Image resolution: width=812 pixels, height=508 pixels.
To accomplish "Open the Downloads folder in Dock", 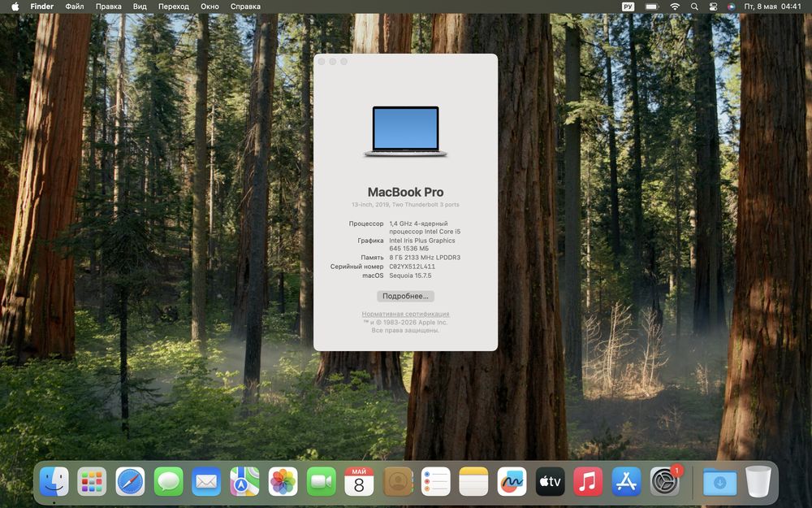I will [719, 481].
